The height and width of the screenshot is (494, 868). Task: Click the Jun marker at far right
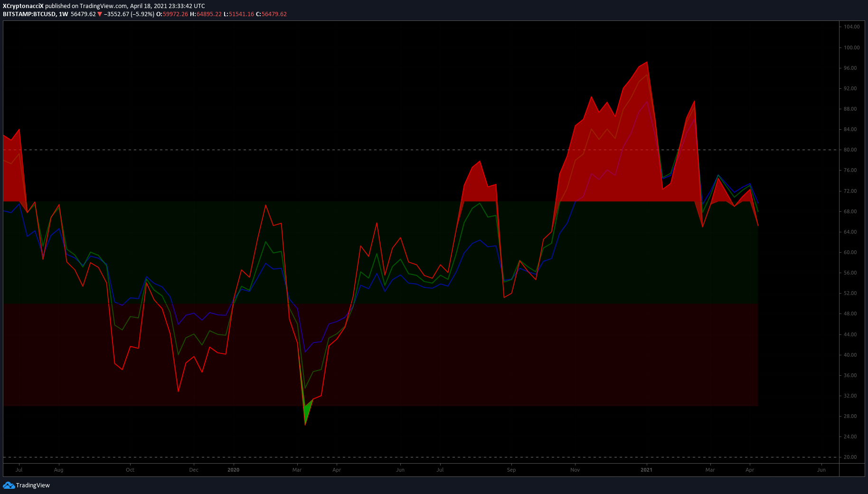coord(821,470)
